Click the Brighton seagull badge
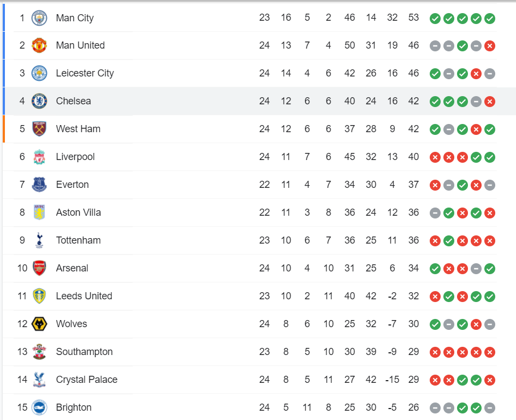 [39, 407]
